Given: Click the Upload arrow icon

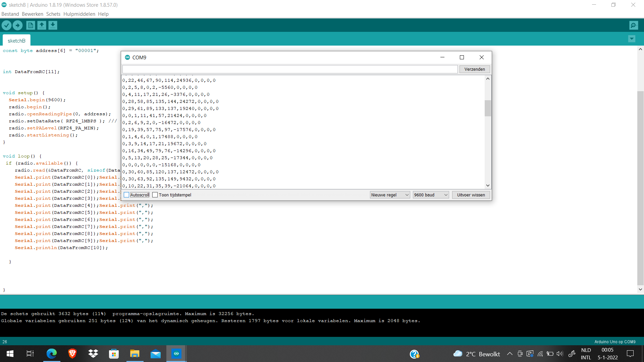Looking at the screenshot, I should pos(17,25).
